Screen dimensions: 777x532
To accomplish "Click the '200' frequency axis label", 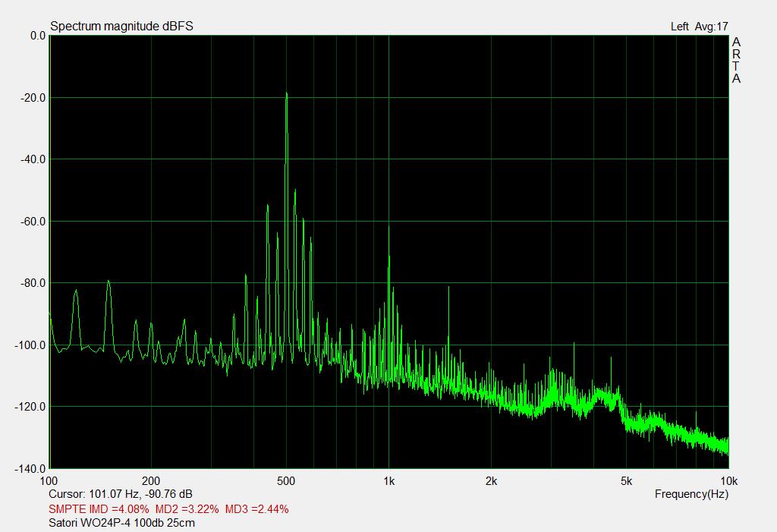I will point(151,481).
